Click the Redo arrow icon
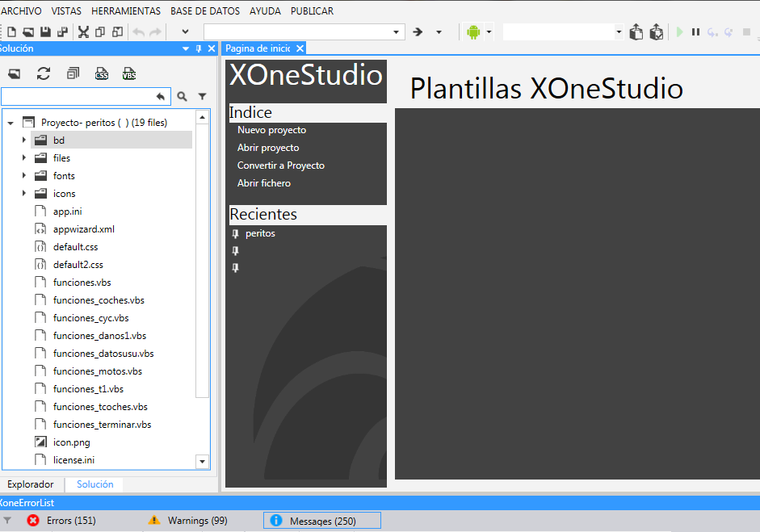 156,32
